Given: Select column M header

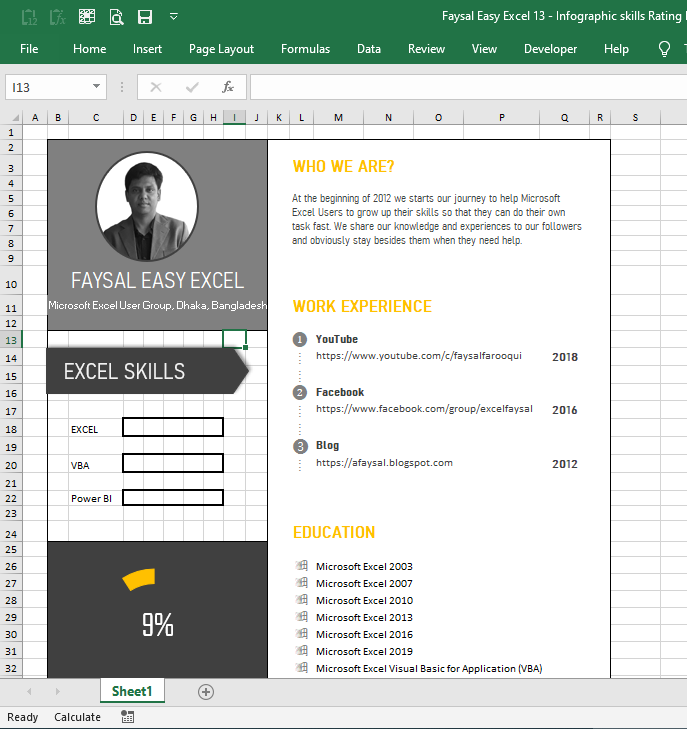Looking at the screenshot, I should pos(338,118).
